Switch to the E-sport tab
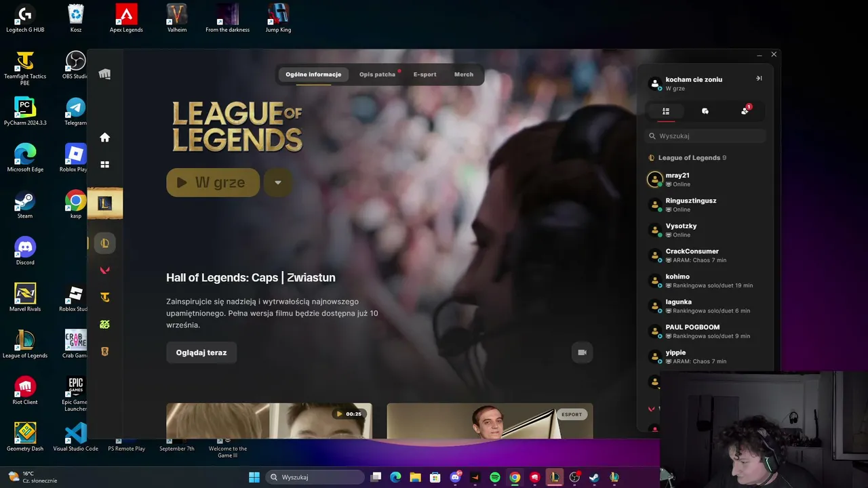 click(425, 75)
